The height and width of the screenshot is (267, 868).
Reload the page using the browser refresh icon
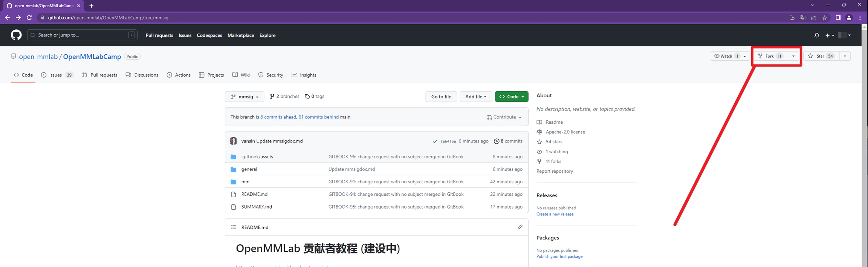click(29, 18)
